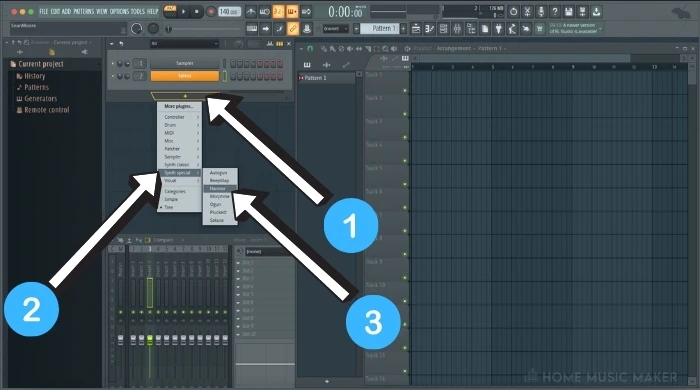Click the orange Sytrus channel button
This screenshot has height=390, width=700.
[184, 76]
